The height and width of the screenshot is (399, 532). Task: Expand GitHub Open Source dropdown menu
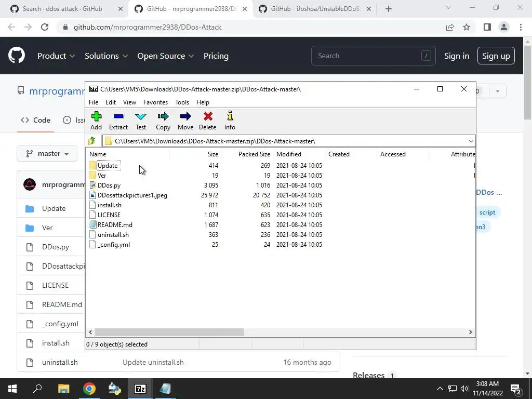coord(166,56)
